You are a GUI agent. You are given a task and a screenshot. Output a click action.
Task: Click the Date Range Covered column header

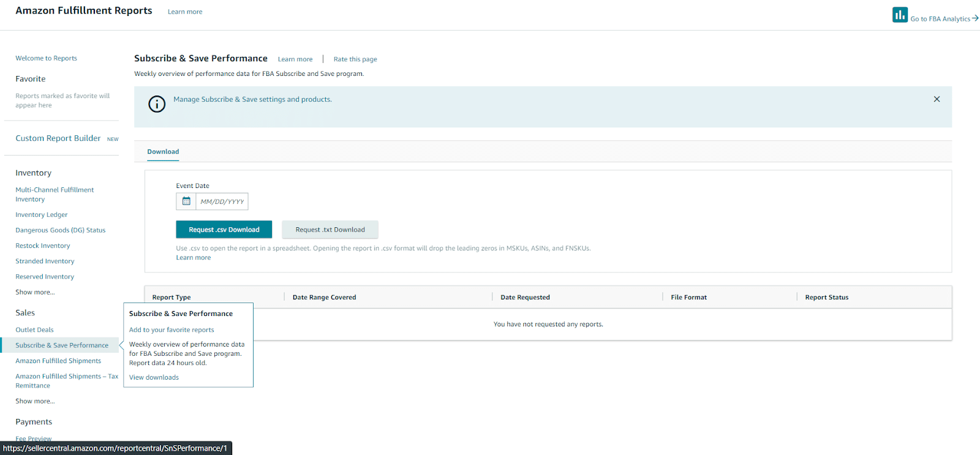pyautogui.click(x=324, y=298)
